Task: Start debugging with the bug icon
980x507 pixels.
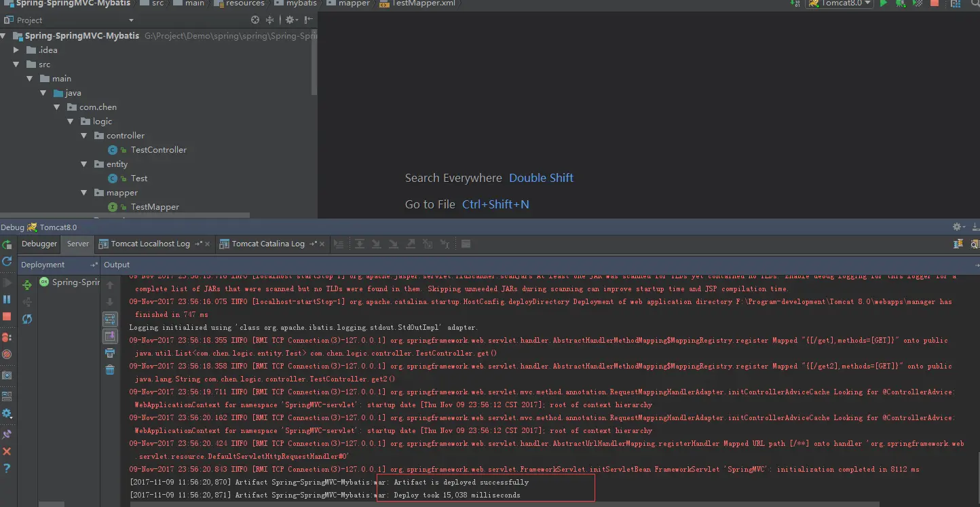Action: (x=901, y=3)
